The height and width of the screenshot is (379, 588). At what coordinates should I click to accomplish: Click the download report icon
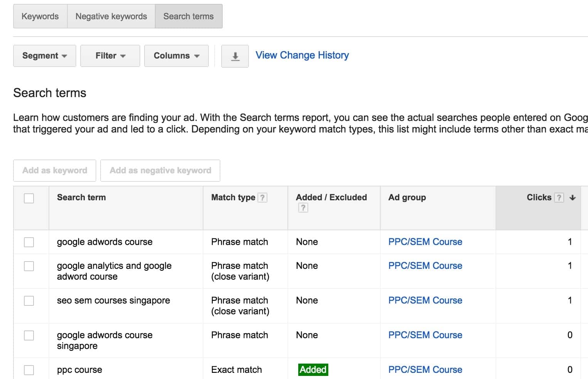click(x=235, y=56)
